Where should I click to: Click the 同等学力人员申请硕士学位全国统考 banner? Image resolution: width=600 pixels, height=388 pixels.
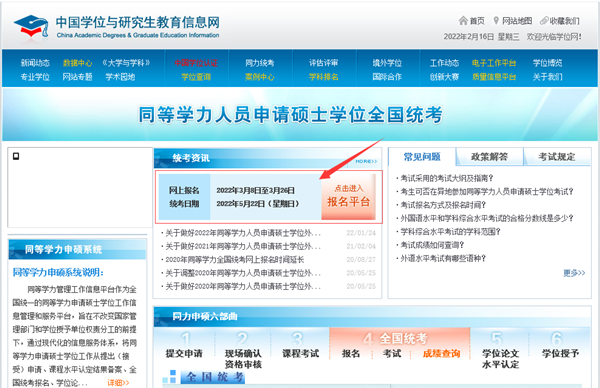(291, 114)
